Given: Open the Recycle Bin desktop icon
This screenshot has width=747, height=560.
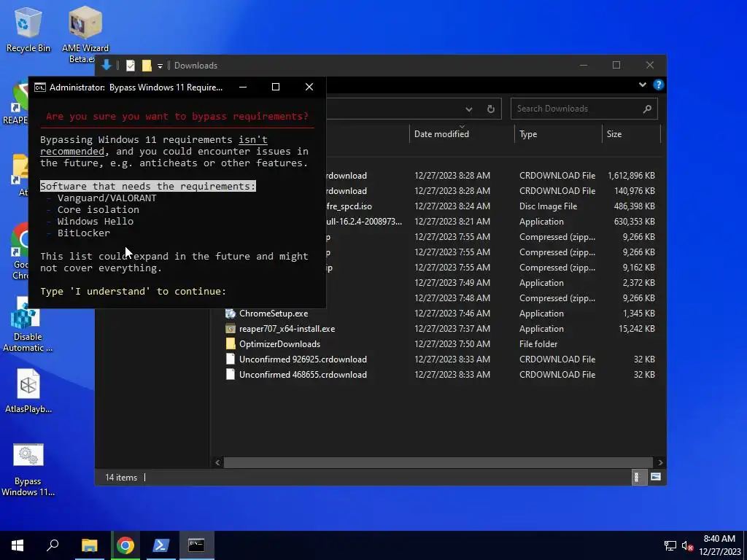Looking at the screenshot, I should coord(28,29).
